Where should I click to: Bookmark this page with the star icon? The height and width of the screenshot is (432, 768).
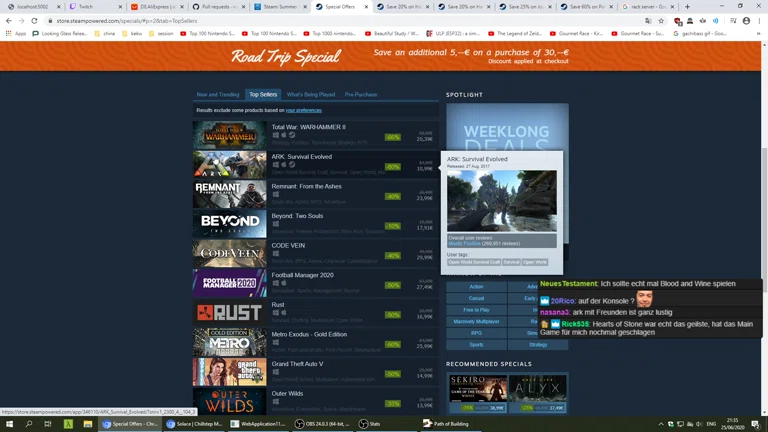coord(661,20)
